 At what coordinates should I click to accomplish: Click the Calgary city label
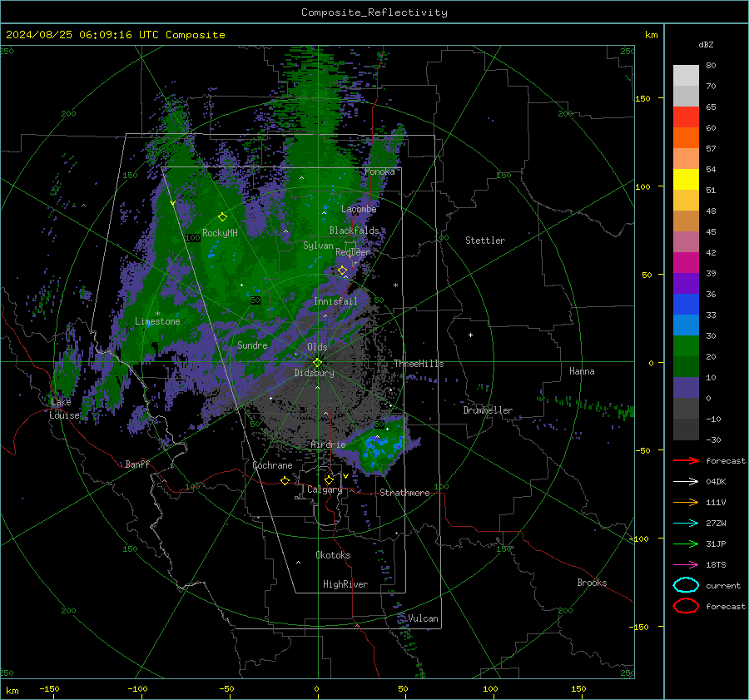(325, 489)
